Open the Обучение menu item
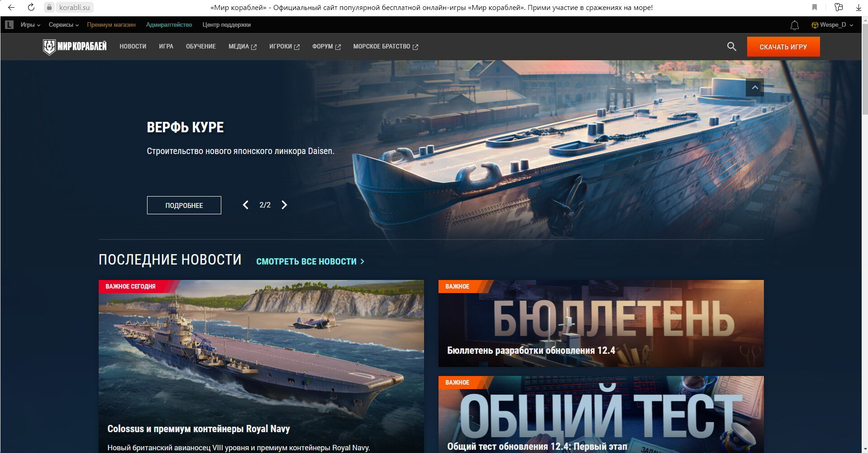The width and height of the screenshot is (868, 453). [x=200, y=47]
